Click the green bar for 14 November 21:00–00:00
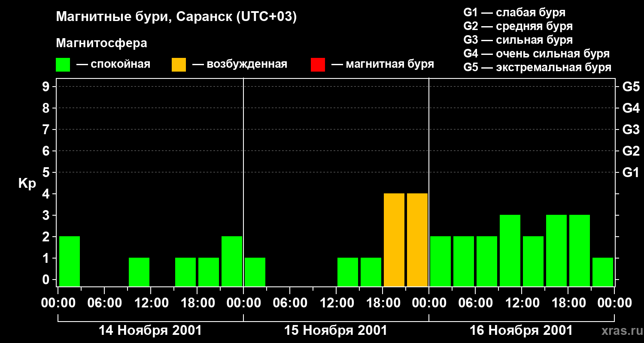 [232, 261]
